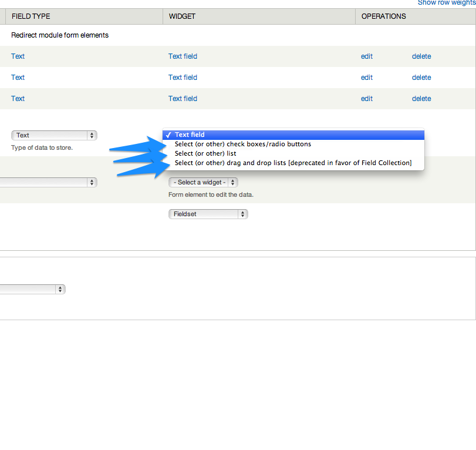Click the stepper arrows on the Text dropdown

(x=92, y=135)
